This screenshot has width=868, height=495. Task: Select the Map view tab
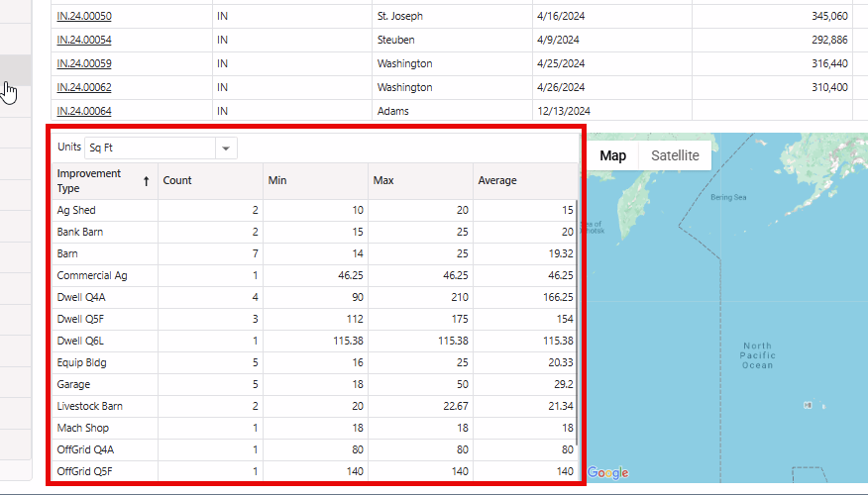tap(612, 155)
